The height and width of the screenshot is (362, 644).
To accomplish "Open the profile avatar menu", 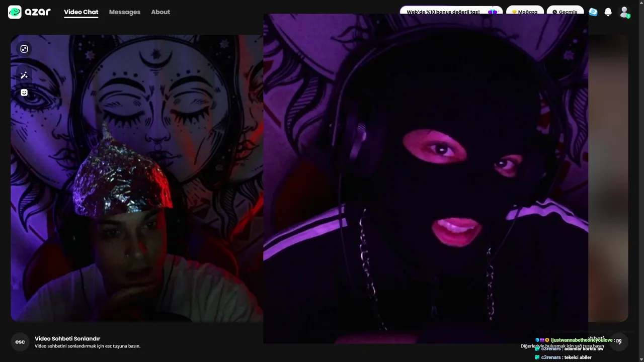I will pos(624,12).
